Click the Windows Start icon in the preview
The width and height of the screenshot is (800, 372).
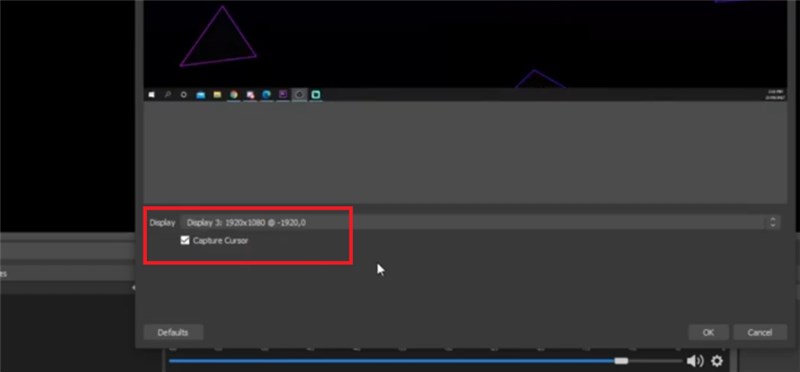(152, 94)
